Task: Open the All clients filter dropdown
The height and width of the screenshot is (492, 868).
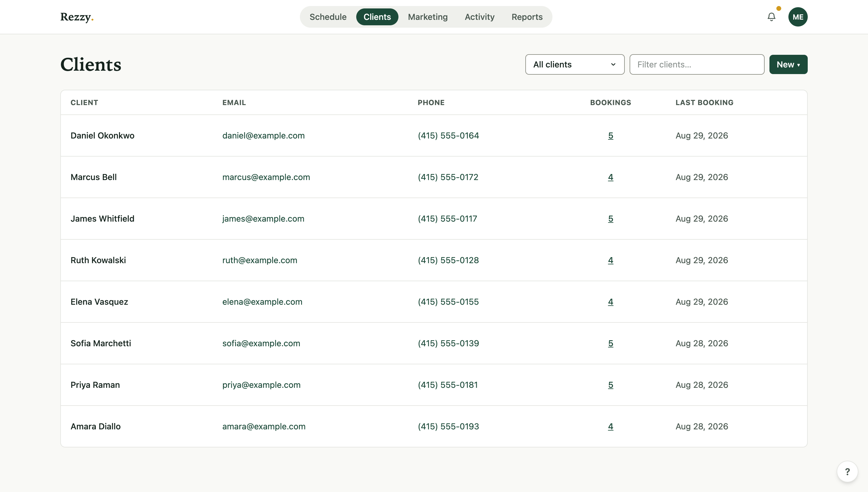Action: point(574,64)
